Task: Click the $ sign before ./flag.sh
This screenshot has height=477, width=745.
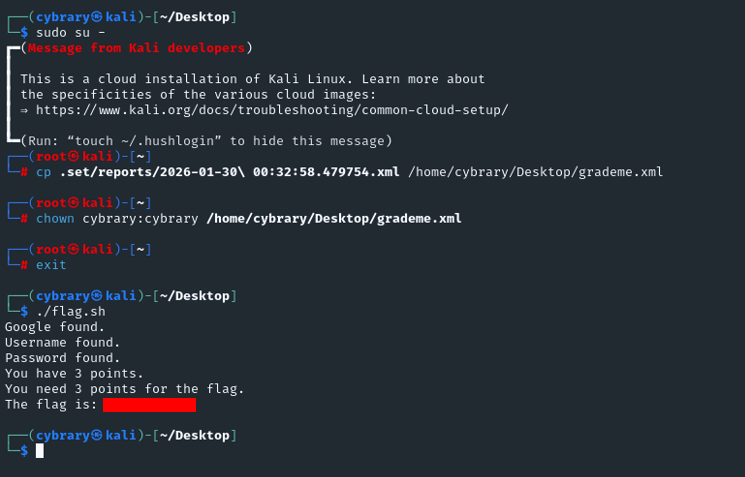Action: [x=24, y=312]
